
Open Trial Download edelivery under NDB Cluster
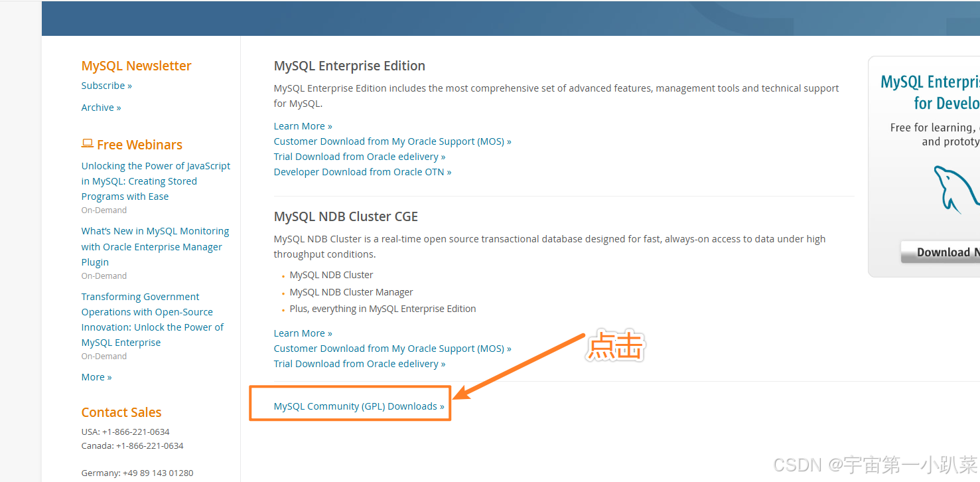coord(360,364)
